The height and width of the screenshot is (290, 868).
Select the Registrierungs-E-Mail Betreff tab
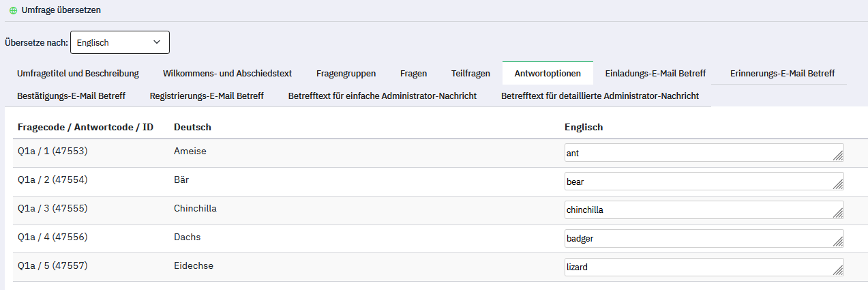tap(207, 96)
